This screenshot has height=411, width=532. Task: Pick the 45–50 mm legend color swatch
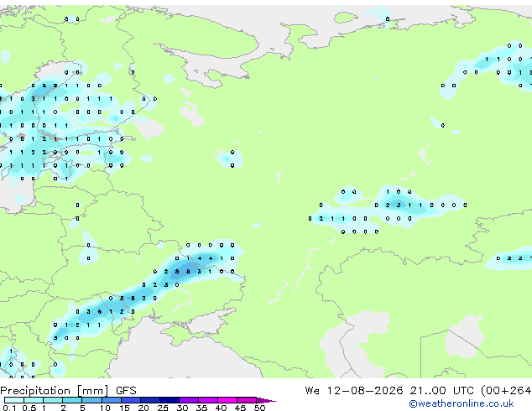pos(247,400)
